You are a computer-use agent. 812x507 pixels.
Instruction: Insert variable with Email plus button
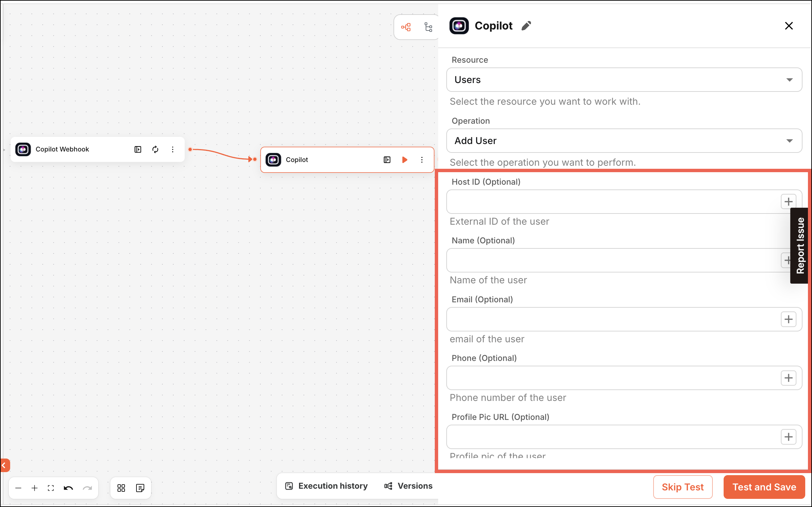pos(788,319)
